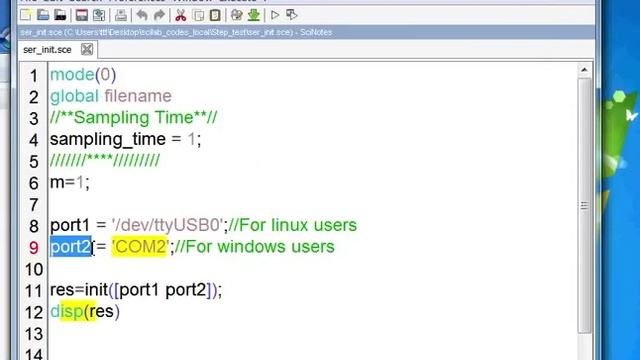This screenshot has width=640, height=360.
Task: Open Find/Replace binoculars icon
Action: (236, 15)
